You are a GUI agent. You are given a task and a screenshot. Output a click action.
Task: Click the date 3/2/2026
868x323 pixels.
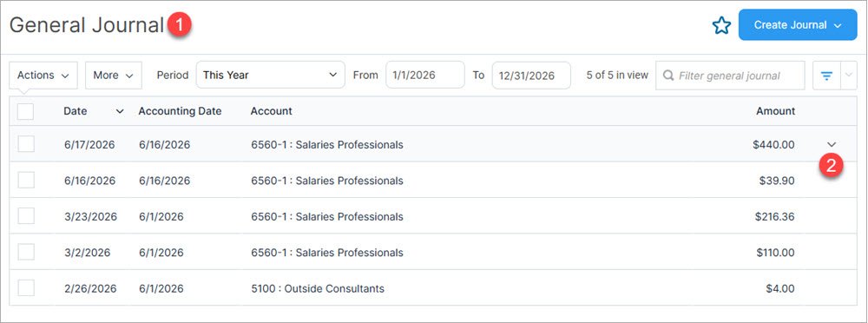[x=87, y=253]
